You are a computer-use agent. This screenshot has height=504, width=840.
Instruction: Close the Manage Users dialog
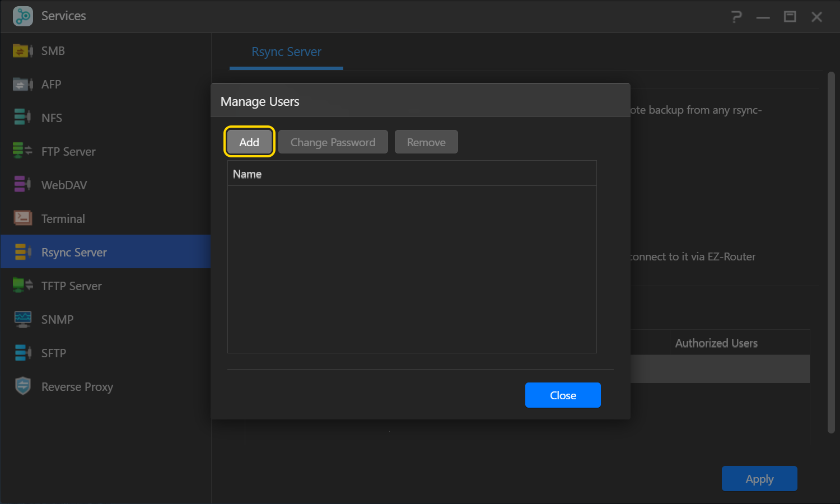pos(563,395)
